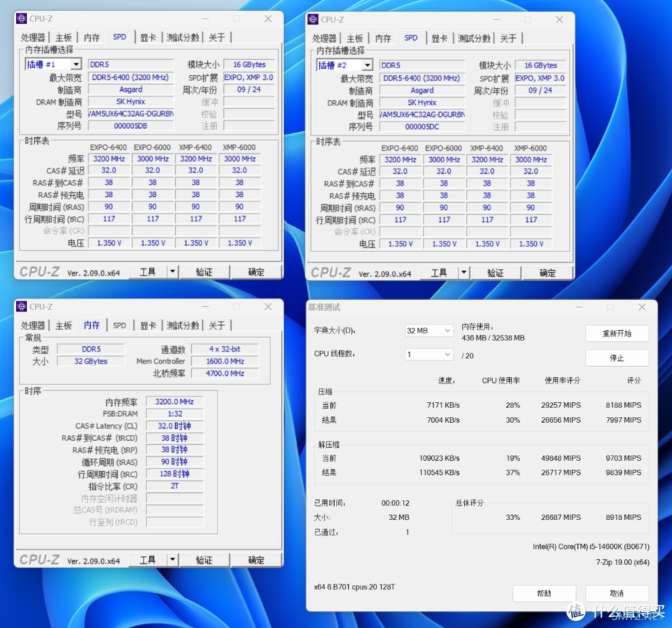Select SPD tab in the slot #1 window
672x628 pixels.
[119, 37]
